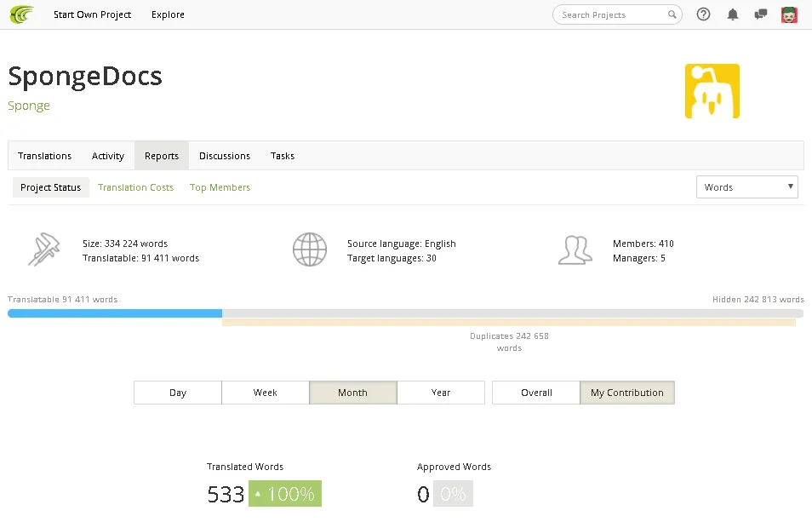
Task: Click the members people icon
Action: (x=575, y=250)
